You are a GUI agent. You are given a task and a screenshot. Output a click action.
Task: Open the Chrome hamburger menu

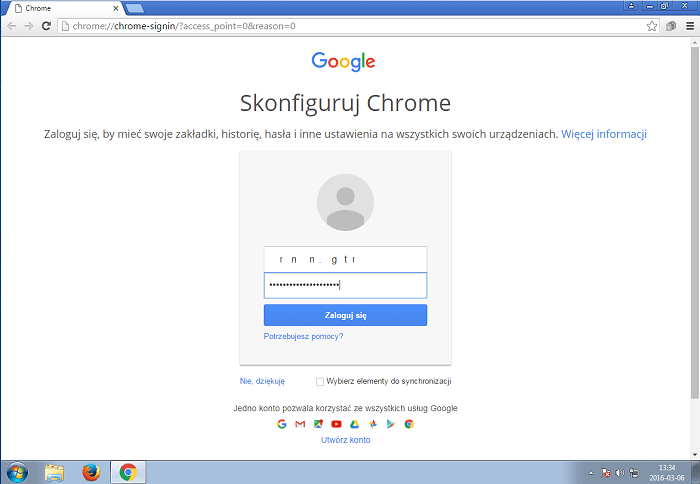point(688,25)
